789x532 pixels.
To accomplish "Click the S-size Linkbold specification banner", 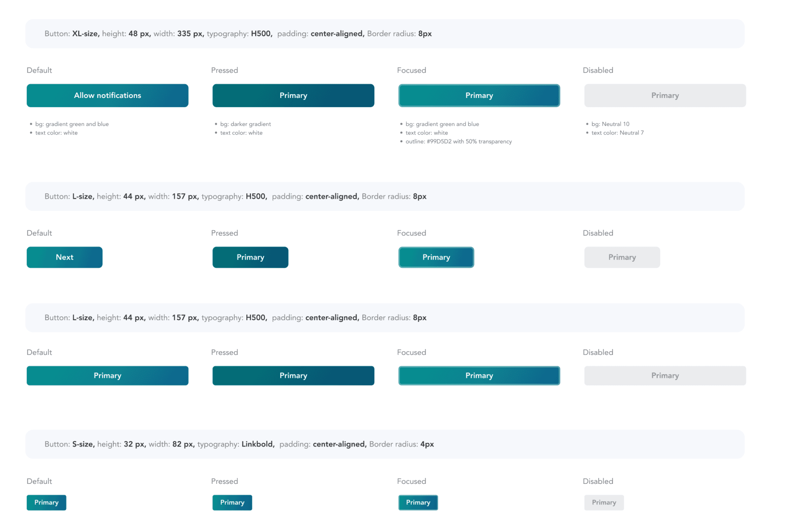I will (x=385, y=444).
